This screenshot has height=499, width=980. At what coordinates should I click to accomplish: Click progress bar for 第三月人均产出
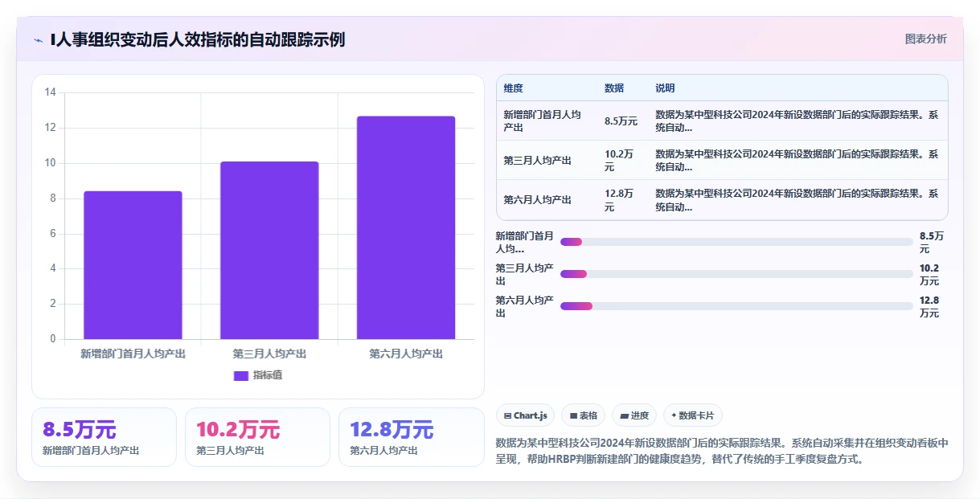coord(736,274)
